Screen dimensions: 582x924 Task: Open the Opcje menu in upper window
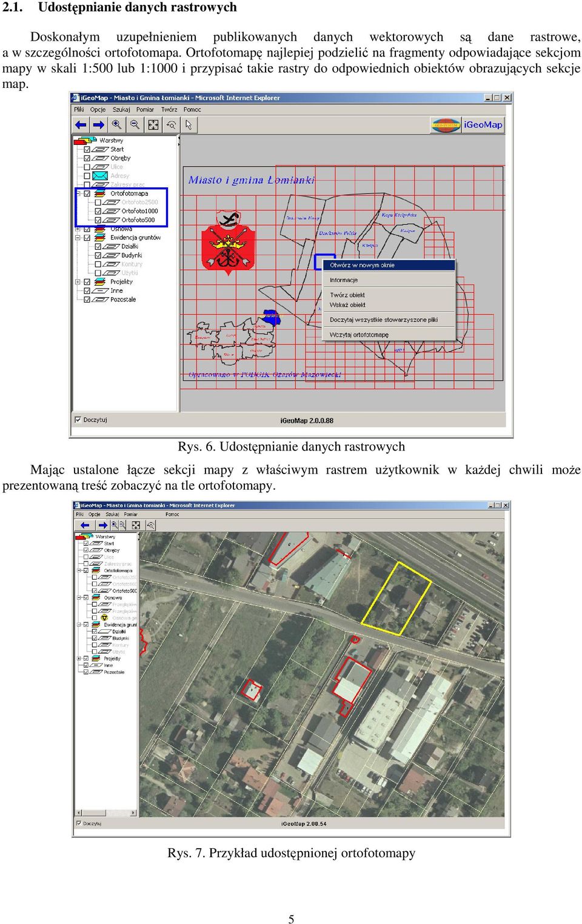click(98, 110)
